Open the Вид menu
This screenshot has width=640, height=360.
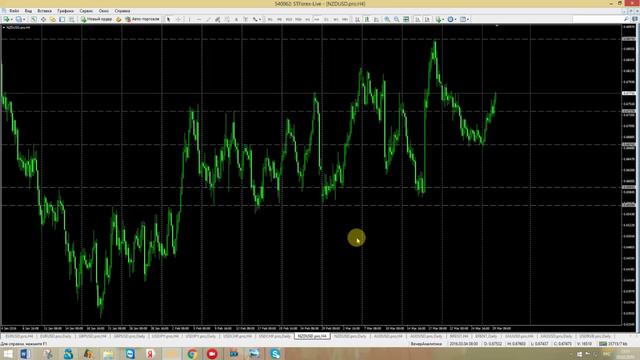point(28,11)
